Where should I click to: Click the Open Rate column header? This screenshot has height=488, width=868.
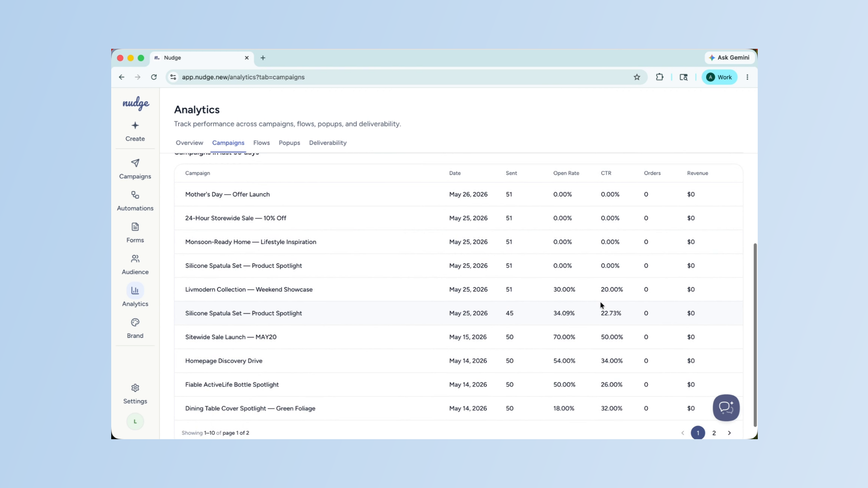[x=566, y=173]
